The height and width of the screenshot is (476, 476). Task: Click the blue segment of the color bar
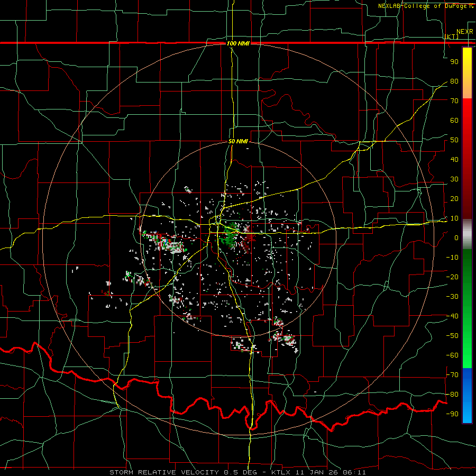click(x=467, y=396)
